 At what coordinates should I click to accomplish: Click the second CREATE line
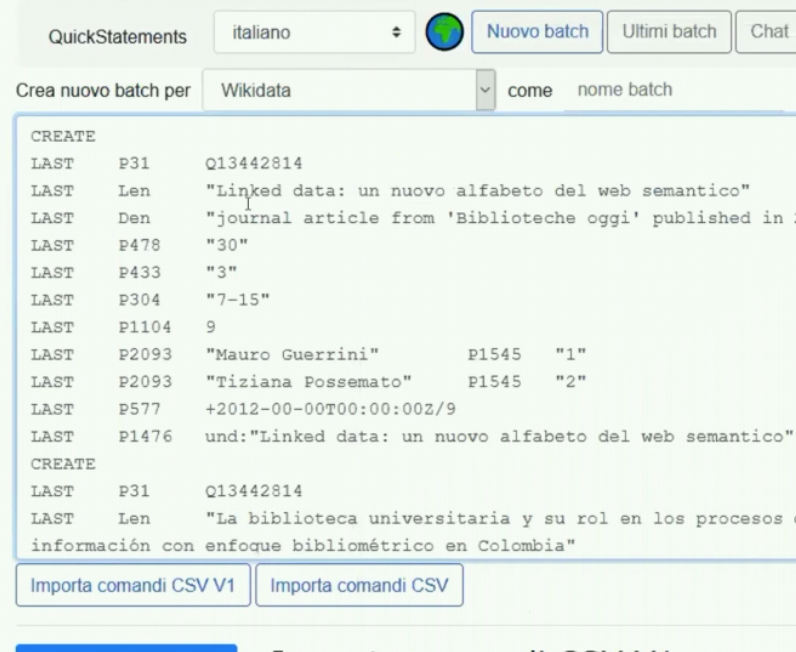coord(63,464)
